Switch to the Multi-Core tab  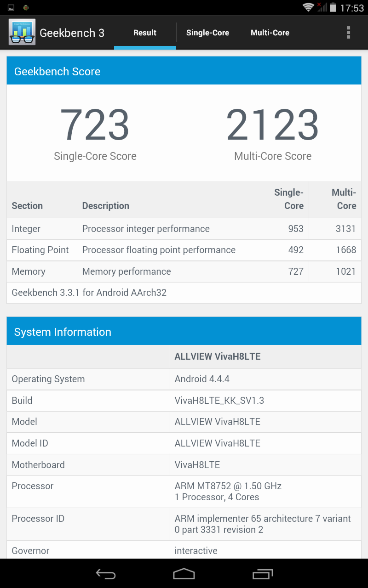point(270,33)
